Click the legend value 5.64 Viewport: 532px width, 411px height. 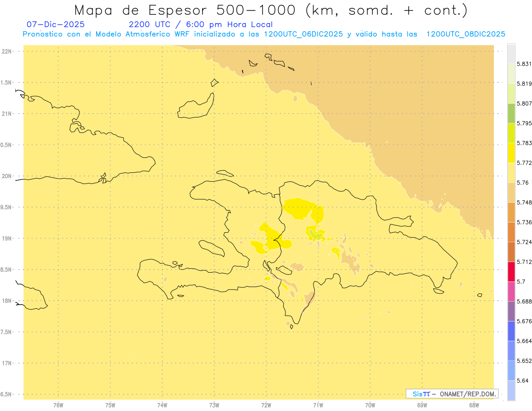click(x=523, y=380)
